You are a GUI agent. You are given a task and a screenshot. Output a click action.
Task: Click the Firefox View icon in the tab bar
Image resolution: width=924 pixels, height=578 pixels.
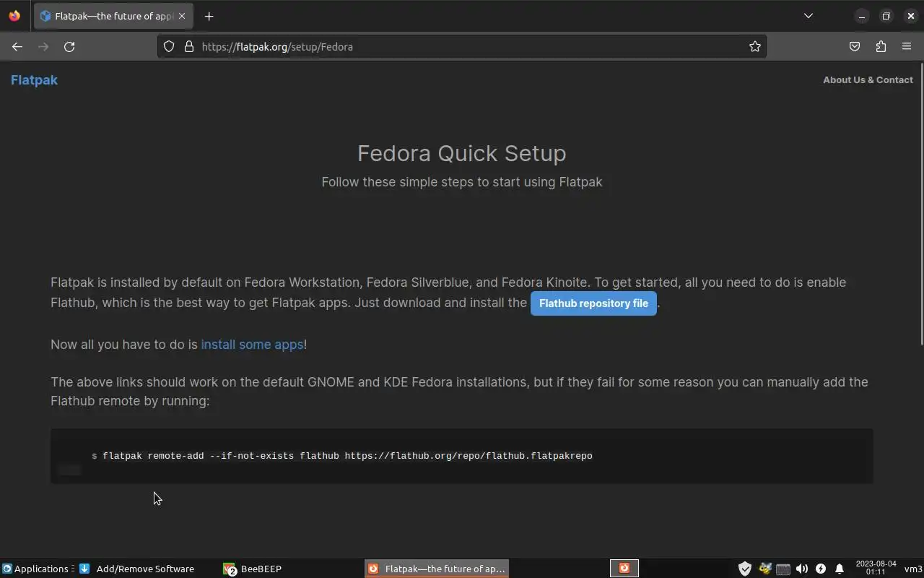point(14,16)
